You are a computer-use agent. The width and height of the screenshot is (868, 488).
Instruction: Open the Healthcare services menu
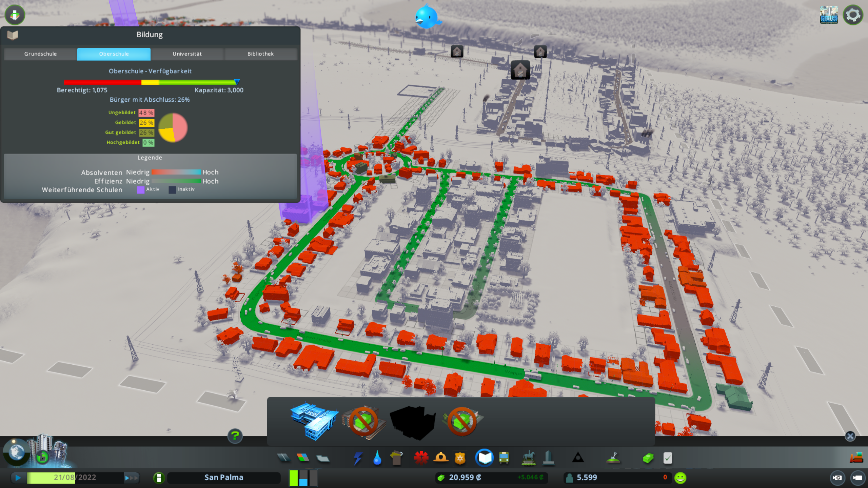click(421, 458)
